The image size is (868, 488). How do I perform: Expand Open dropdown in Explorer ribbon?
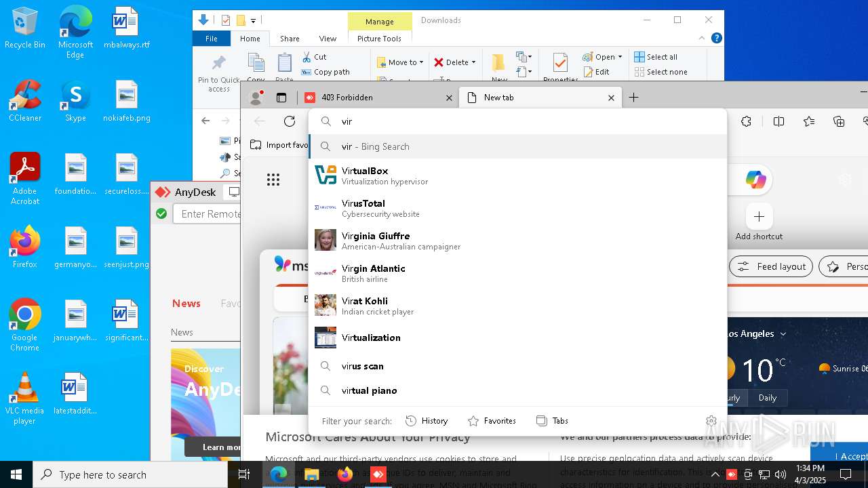point(620,57)
